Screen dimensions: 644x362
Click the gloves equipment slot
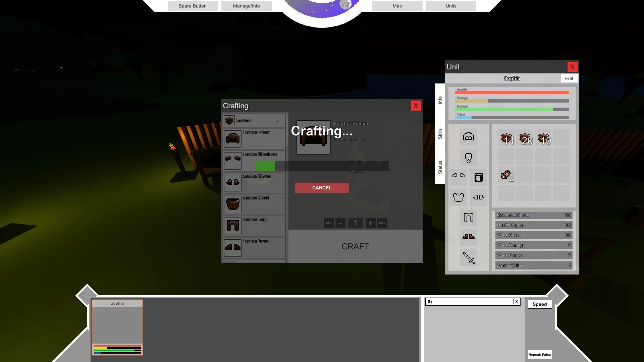[x=479, y=197]
